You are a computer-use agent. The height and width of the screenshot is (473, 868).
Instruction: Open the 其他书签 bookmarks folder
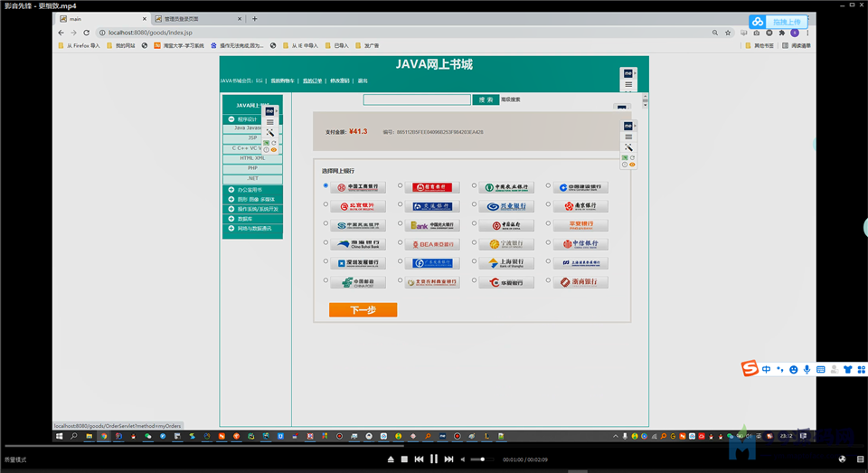point(759,45)
